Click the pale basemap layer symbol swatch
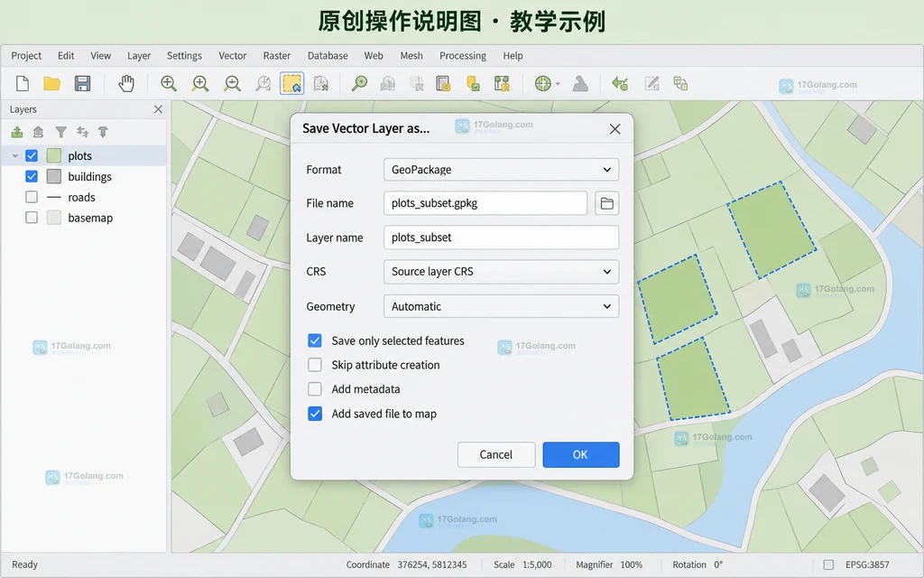The height and width of the screenshot is (578, 924). (x=53, y=218)
